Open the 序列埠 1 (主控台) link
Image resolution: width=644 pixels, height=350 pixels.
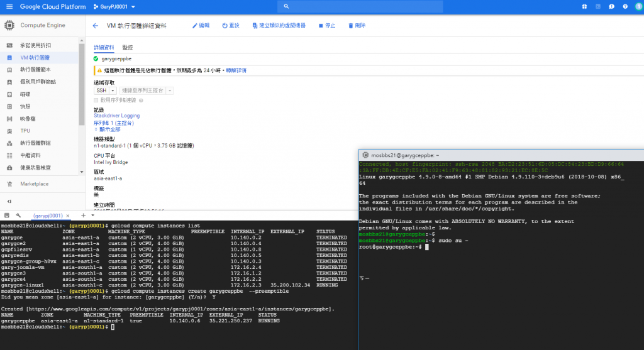click(x=114, y=123)
